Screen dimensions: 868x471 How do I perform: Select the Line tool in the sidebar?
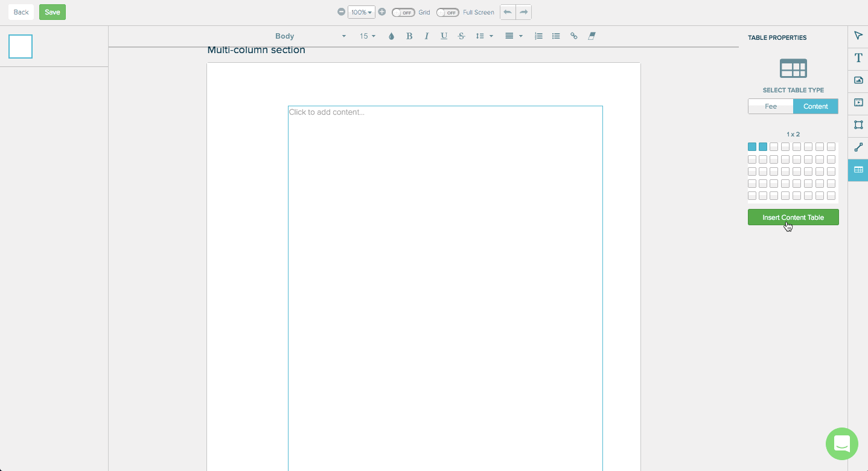click(858, 147)
